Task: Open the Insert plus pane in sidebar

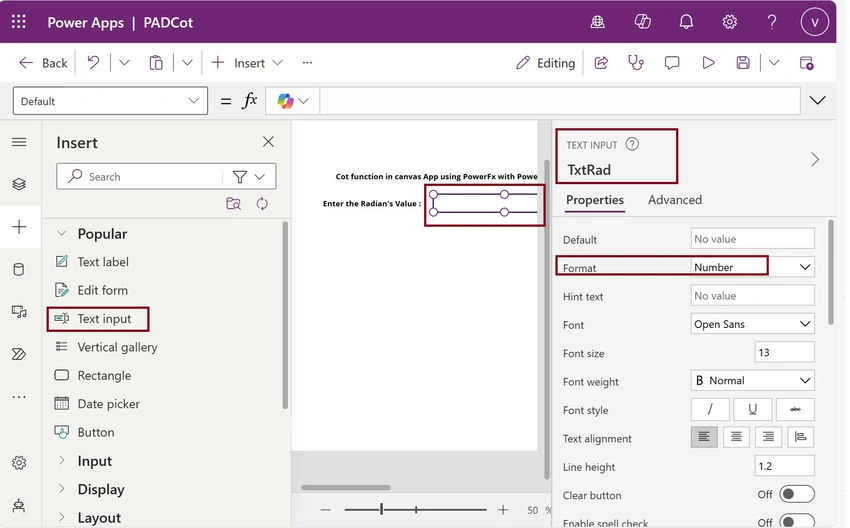Action: pos(19,227)
